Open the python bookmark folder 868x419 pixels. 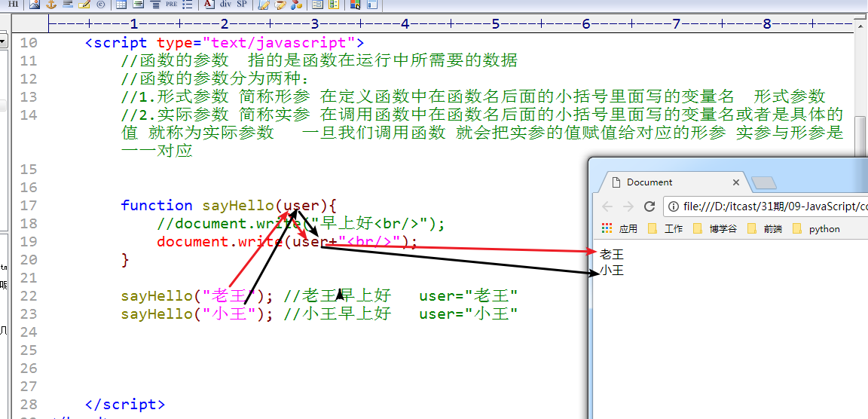click(817, 228)
